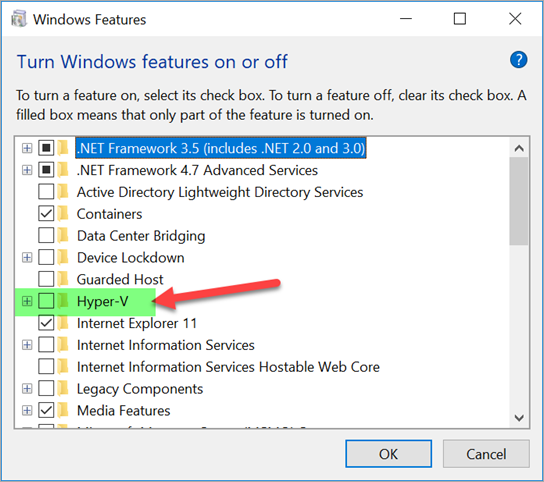This screenshot has width=544, height=482.
Task: Tick Active Directory Lightweight Directory Services checkbox
Action: click(46, 192)
